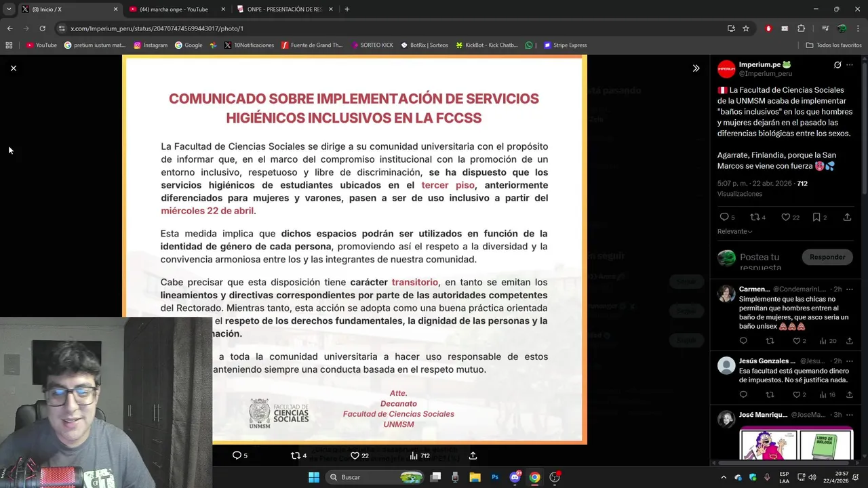
Task: Open the tab search dropdown arrow
Action: pyautogui.click(x=8, y=9)
